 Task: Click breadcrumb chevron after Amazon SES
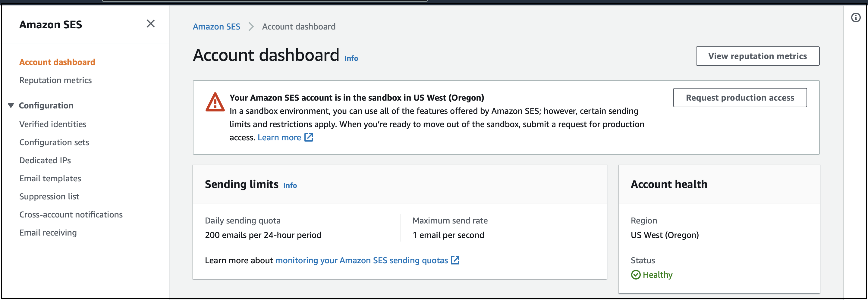tap(251, 27)
